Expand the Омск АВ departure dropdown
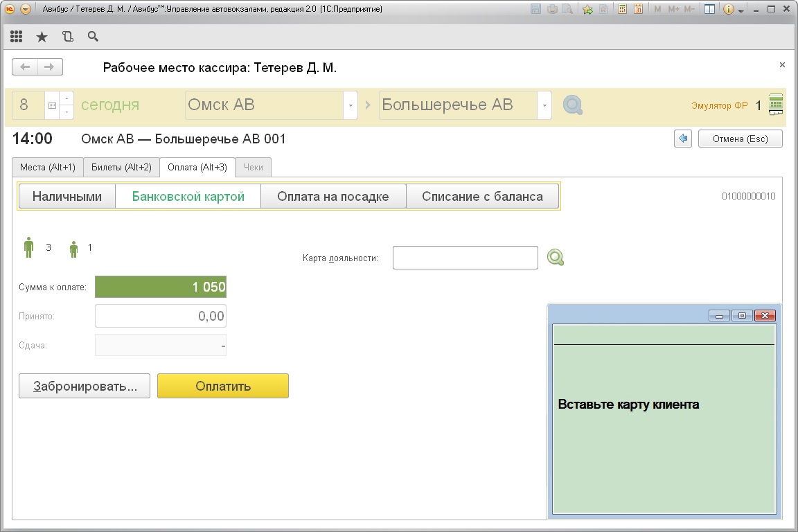Image resolution: width=798 pixels, height=532 pixels. click(351, 105)
